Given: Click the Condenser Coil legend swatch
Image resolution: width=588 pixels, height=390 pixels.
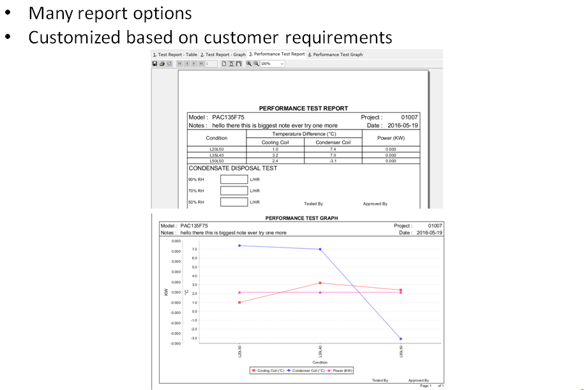Looking at the screenshot, I should click(x=289, y=370).
